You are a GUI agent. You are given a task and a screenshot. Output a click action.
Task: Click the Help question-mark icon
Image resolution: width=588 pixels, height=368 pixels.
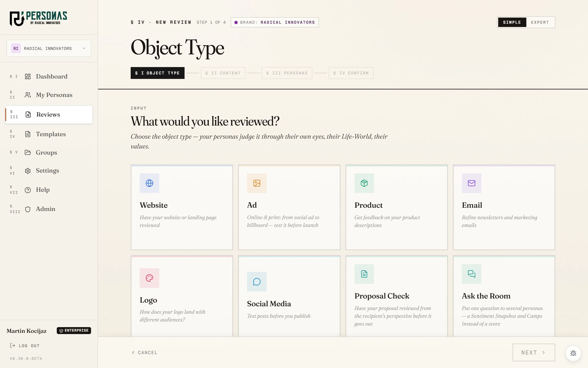[28, 190]
